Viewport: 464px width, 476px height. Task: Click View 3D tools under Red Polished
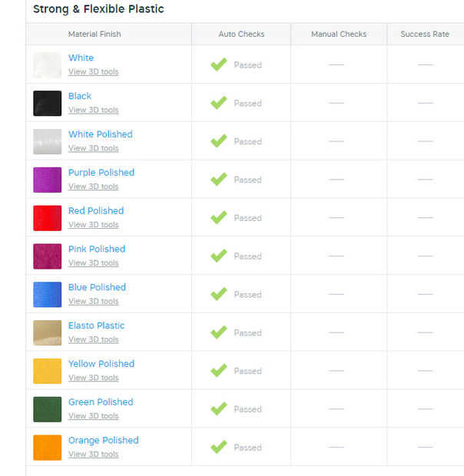(x=93, y=225)
